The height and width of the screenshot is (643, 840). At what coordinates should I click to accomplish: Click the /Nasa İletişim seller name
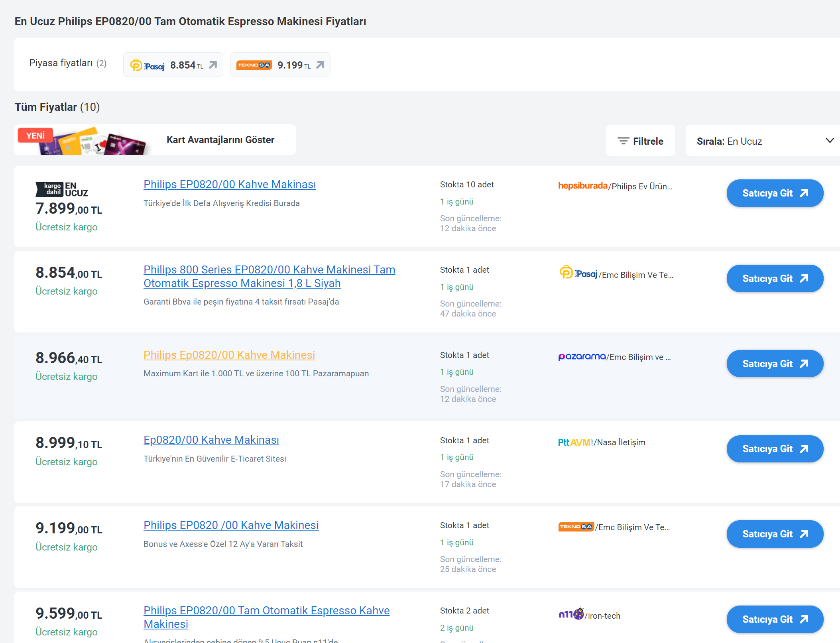click(620, 442)
